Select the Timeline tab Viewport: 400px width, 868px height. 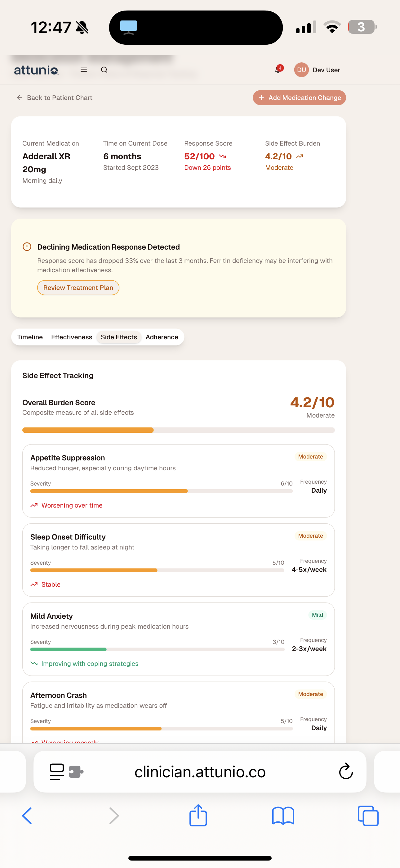tap(30, 337)
